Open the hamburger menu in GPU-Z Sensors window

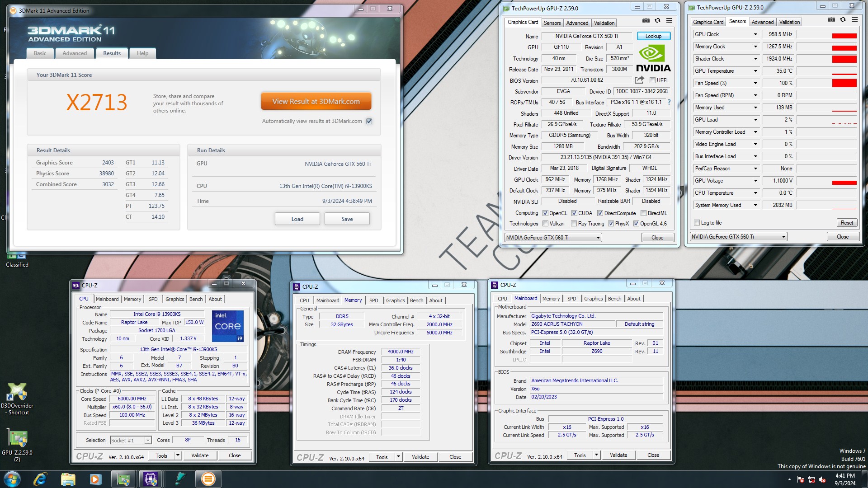(x=854, y=19)
